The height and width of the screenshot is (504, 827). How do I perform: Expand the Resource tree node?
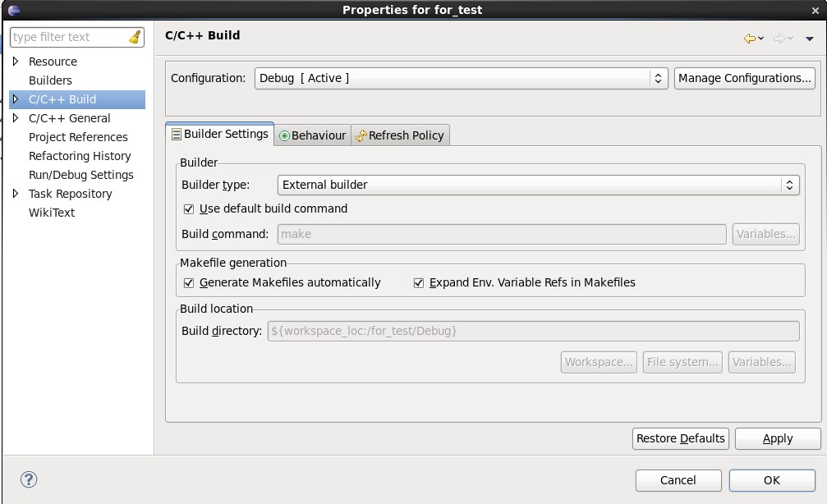(x=16, y=62)
